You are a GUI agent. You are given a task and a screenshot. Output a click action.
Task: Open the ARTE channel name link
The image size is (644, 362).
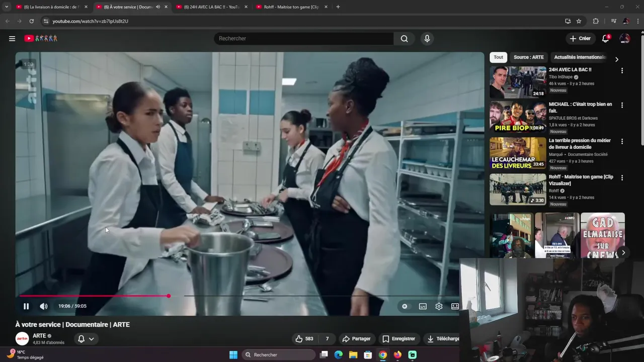point(39,336)
